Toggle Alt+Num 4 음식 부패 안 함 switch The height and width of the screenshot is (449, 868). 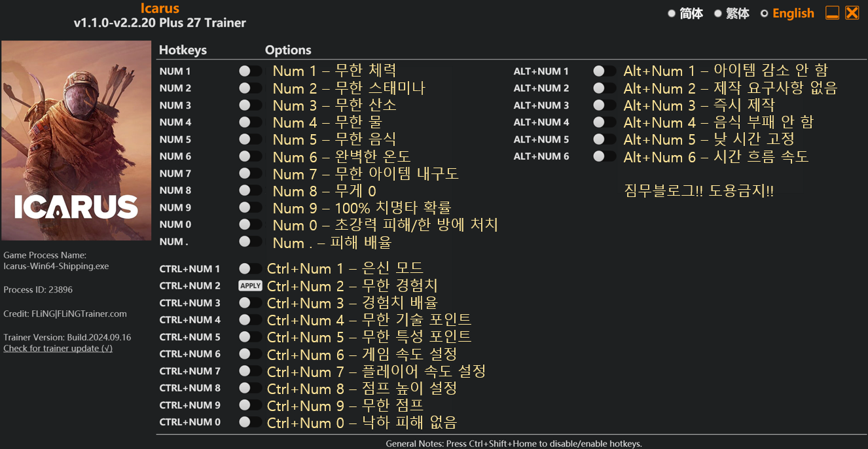pos(604,122)
